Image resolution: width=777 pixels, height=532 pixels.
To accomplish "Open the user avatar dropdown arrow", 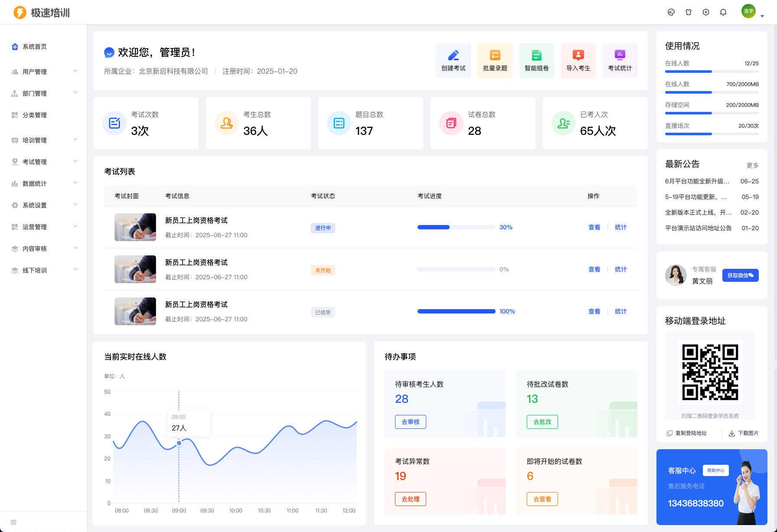I will coord(762,16).
